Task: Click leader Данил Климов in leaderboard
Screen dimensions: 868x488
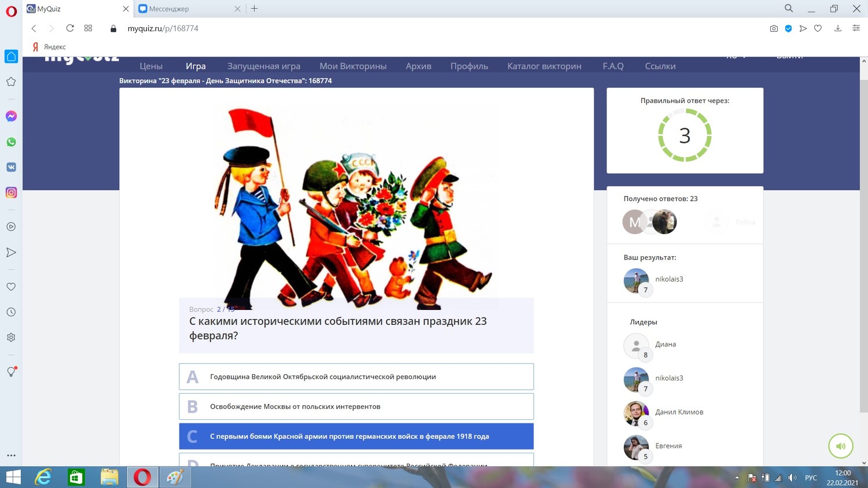Action: tap(679, 412)
